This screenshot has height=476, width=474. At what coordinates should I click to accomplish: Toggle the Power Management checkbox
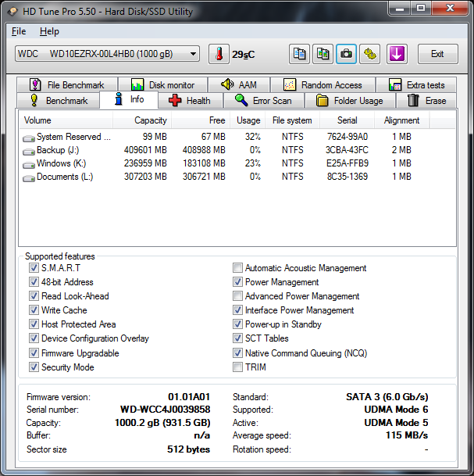pyautogui.click(x=237, y=282)
